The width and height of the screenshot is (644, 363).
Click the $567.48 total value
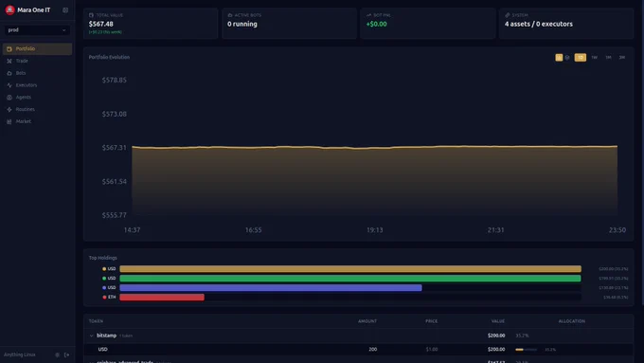click(x=101, y=24)
